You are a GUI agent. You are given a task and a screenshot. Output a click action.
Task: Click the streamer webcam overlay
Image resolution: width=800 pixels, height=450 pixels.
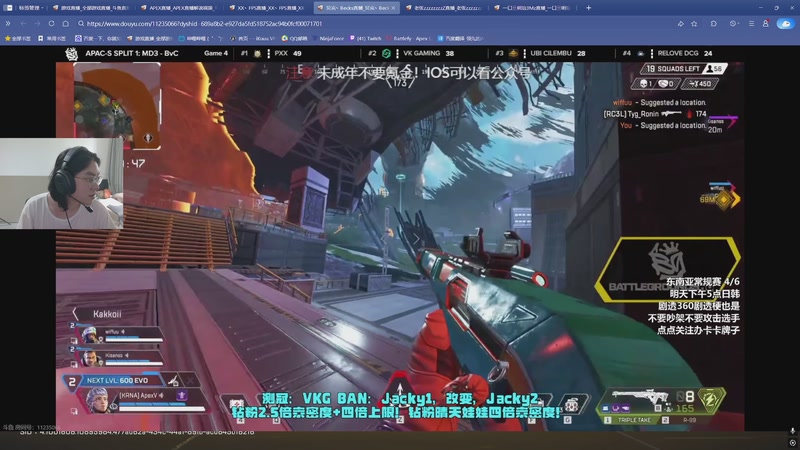[x=61, y=183]
